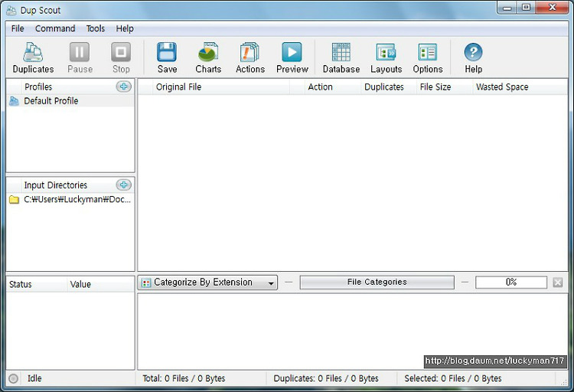Click the X button beside the 0% progress
Image resolution: width=574 pixels, height=392 pixels.
point(557,283)
